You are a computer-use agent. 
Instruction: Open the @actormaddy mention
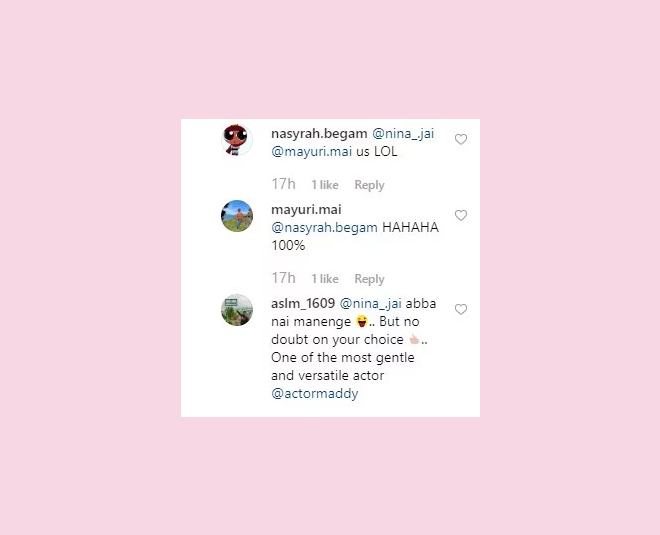[x=314, y=394]
